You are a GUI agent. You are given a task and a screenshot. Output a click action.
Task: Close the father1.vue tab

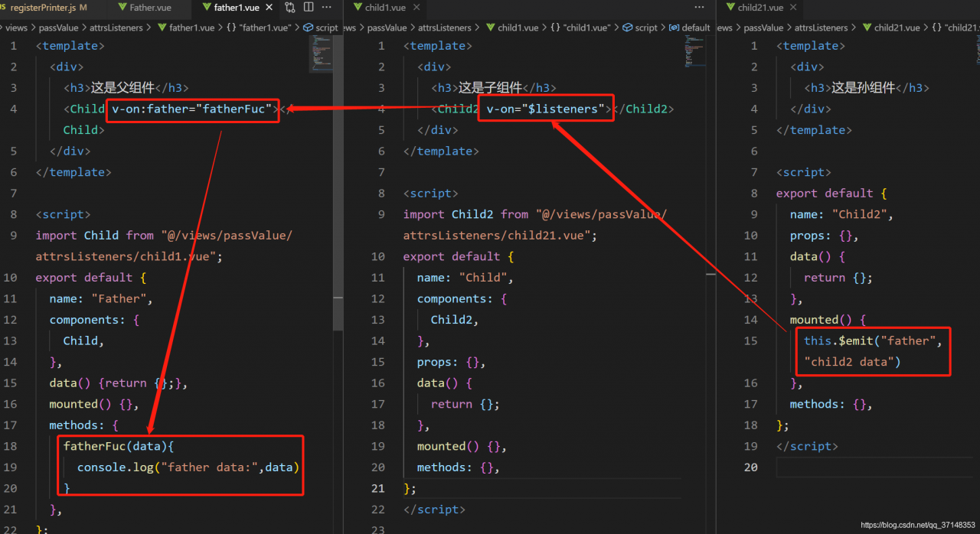point(270,8)
